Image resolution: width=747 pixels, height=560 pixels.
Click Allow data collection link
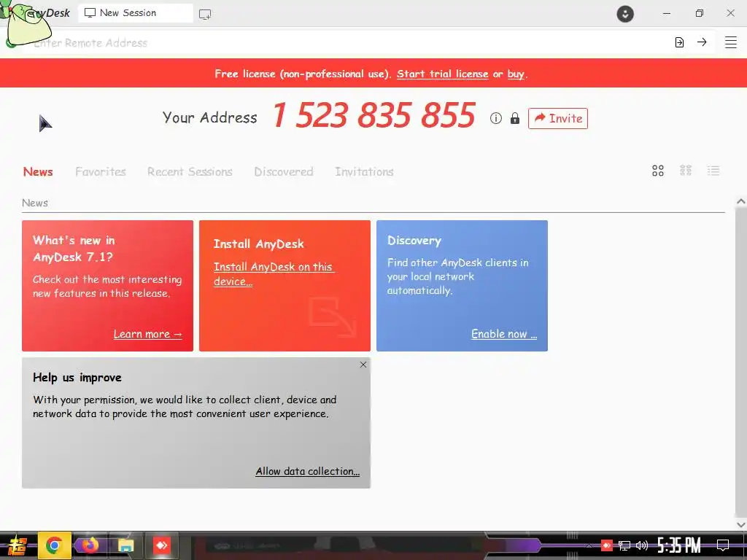[x=307, y=472]
